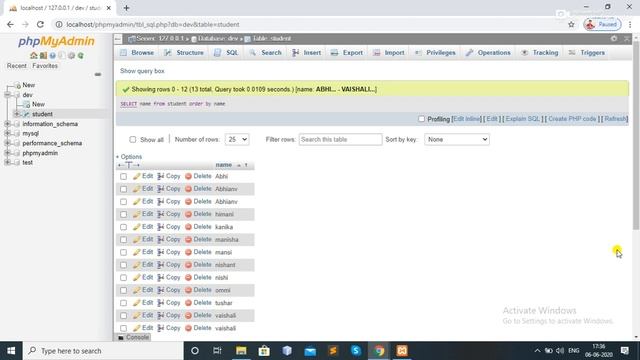
Task: Open the Insert tab
Action: pyautogui.click(x=307, y=53)
